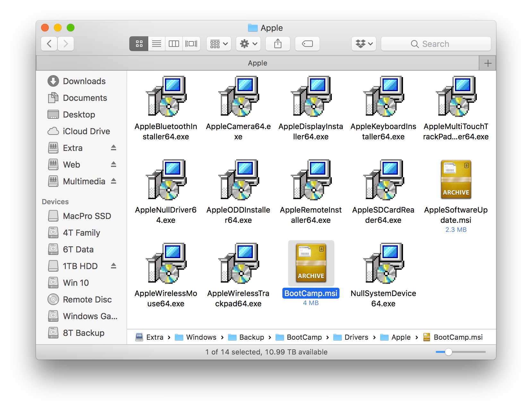532x411 pixels.
Task: Select the Apple tab
Action: (x=258, y=63)
